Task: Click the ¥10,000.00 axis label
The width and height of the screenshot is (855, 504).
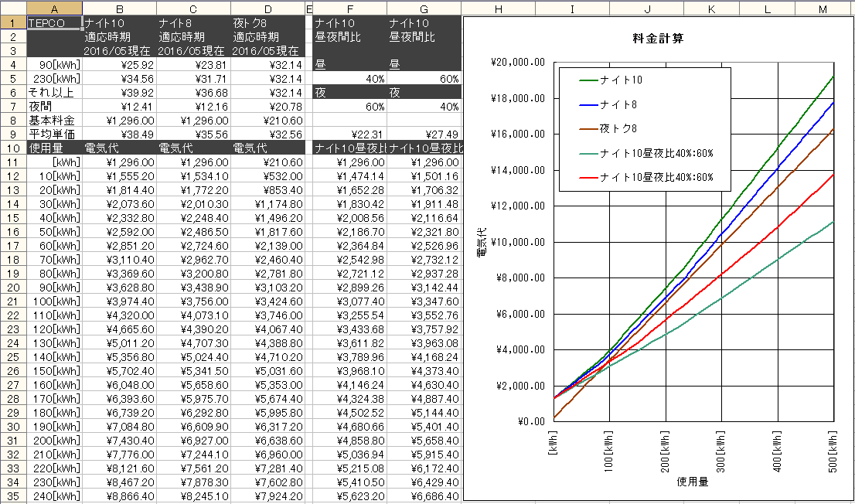Action: click(517, 242)
